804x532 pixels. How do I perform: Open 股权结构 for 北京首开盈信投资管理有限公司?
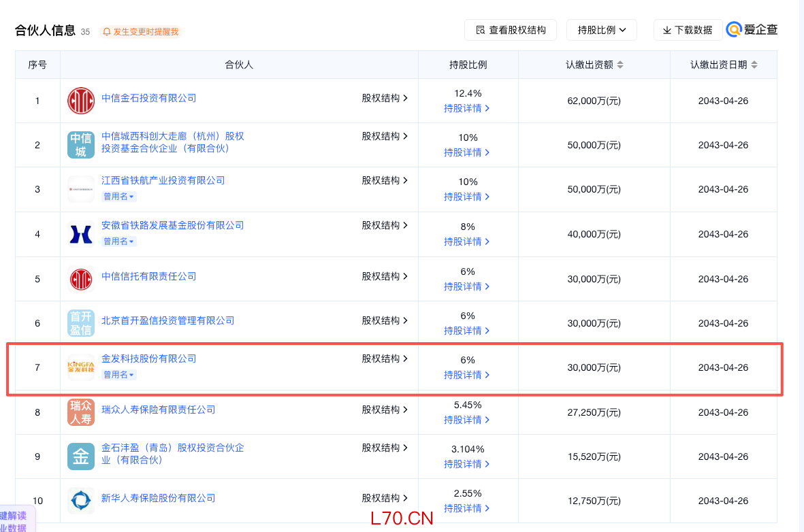385,320
